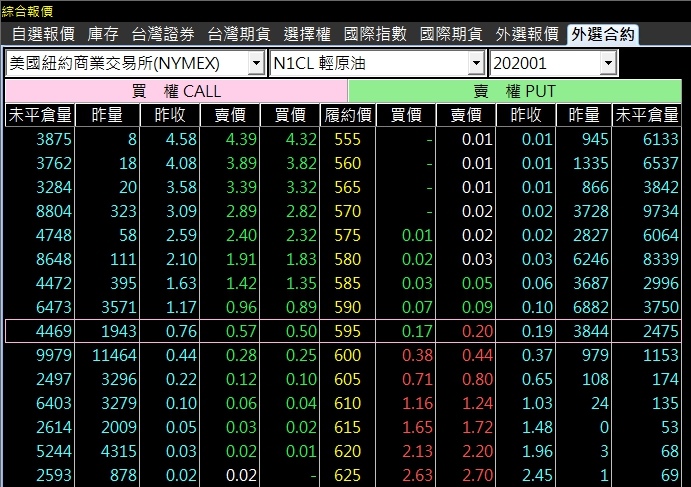This screenshot has width=691, height=487.
Task: Click put previous close 1.03
Action: (x=537, y=403)
